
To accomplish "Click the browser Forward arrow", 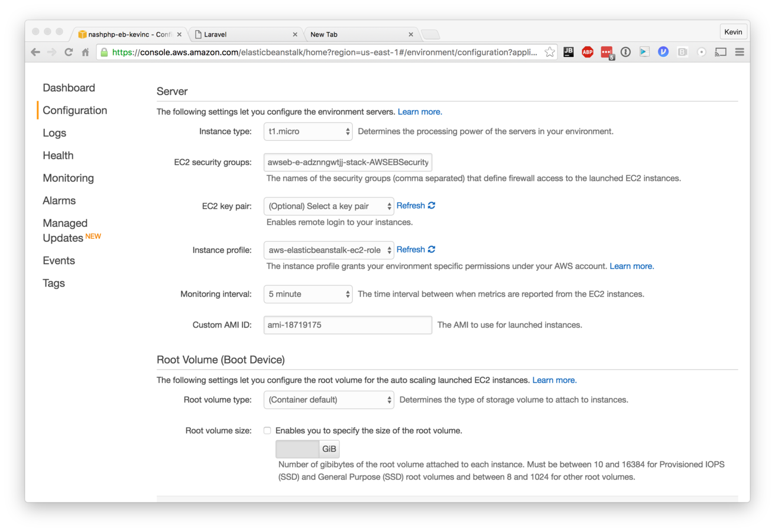I will [x=52, y=52].
